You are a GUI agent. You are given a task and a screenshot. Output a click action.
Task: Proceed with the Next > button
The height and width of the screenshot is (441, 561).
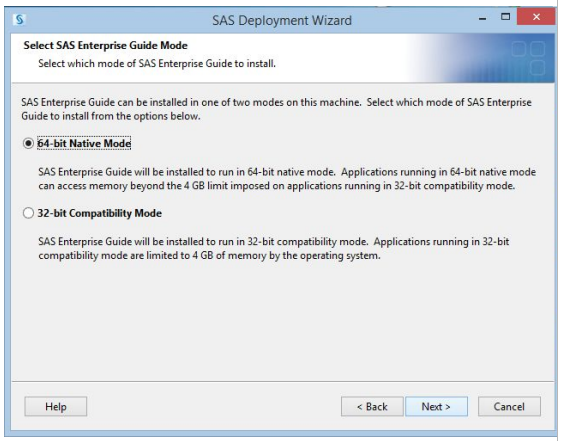pyautogui.click(x=436, y=407)
